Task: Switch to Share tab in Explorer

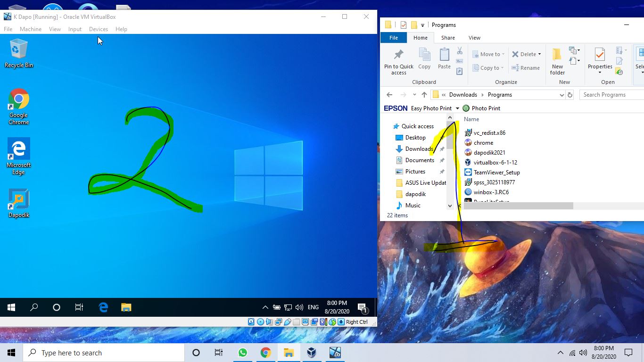Action: point(448,38)
